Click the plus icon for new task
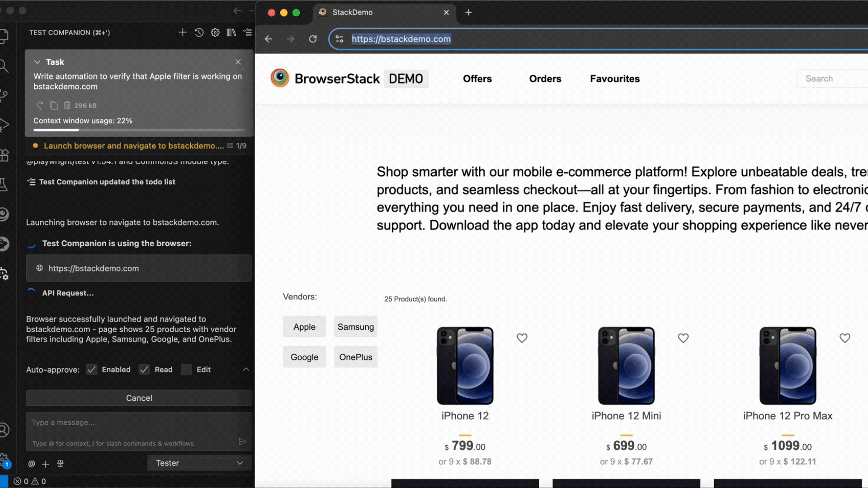 tap(183, 33)
